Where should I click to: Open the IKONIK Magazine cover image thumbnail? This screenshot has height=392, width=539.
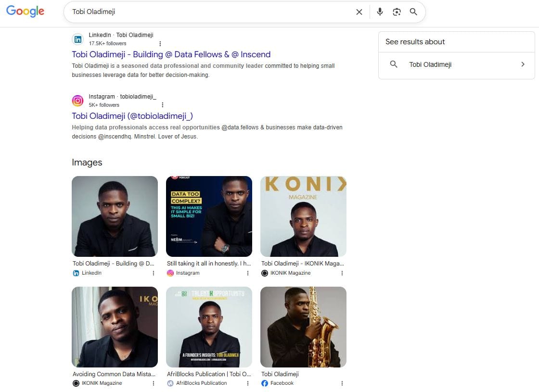(x=303, y=216)
